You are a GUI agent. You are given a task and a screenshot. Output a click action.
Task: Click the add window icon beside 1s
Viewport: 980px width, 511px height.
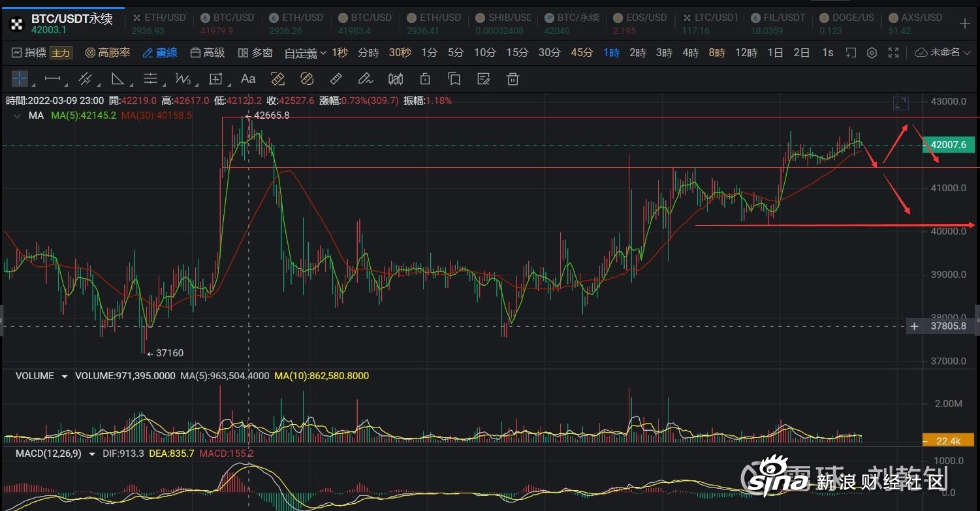point(850,52)
